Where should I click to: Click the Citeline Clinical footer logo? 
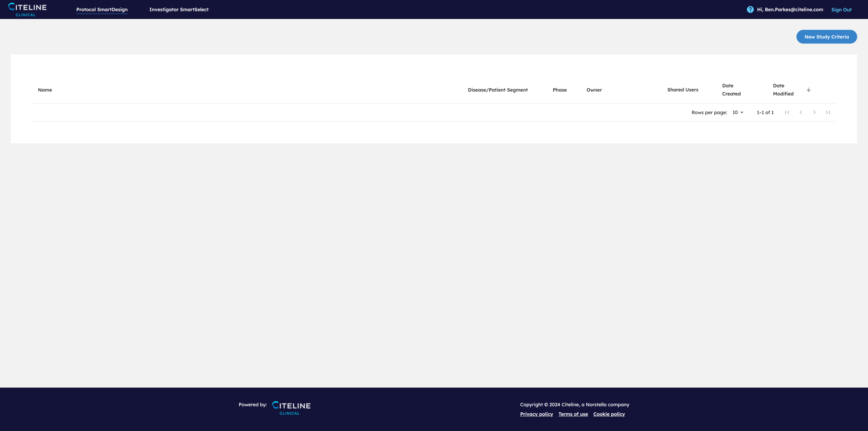click(291, 408)
